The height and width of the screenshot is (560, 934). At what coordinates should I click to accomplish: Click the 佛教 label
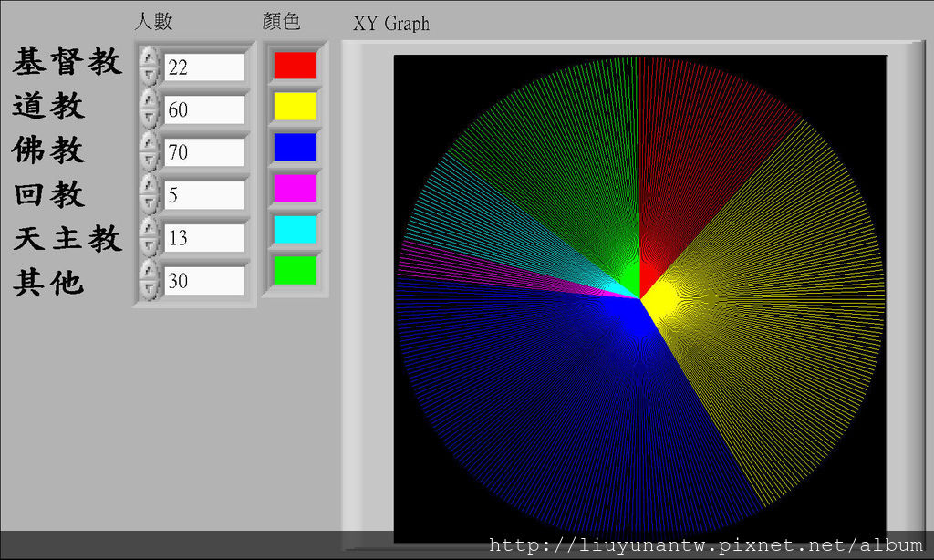pos(49,150)
